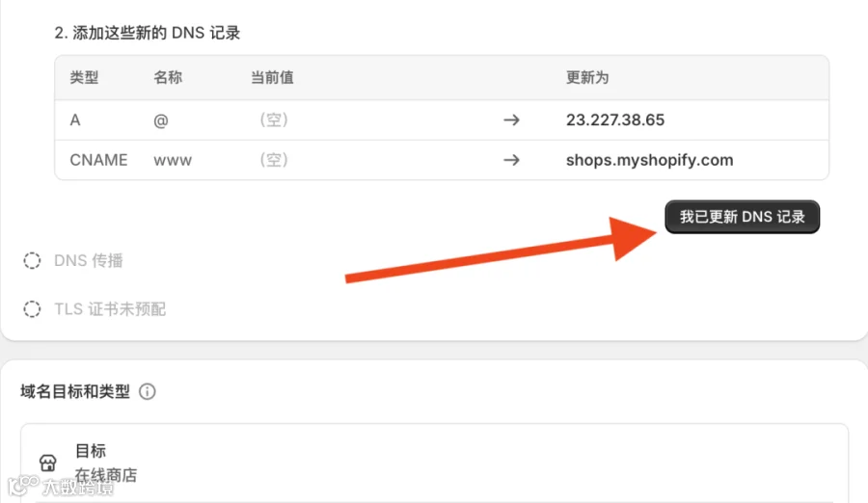Click the online store icon next to 目标
Image resolution: width=868 pixels, height=503 pixels.
pyautogui.click(x=48, y=463)
